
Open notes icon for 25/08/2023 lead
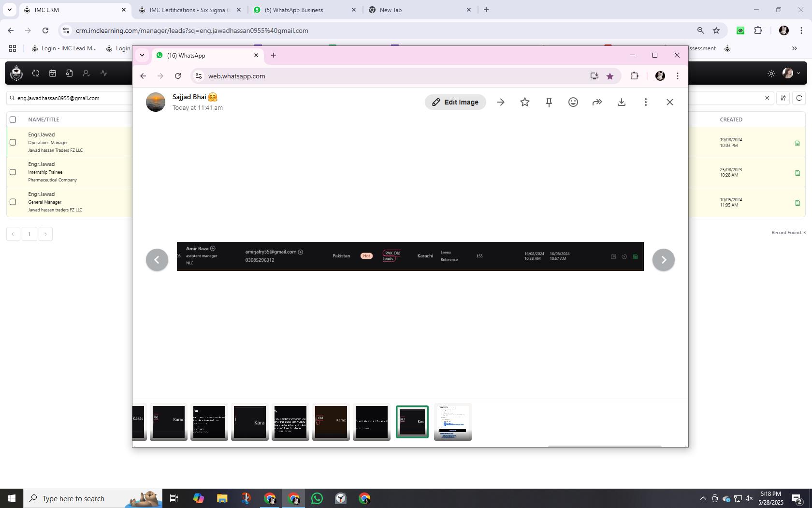[x=797, y=173]
